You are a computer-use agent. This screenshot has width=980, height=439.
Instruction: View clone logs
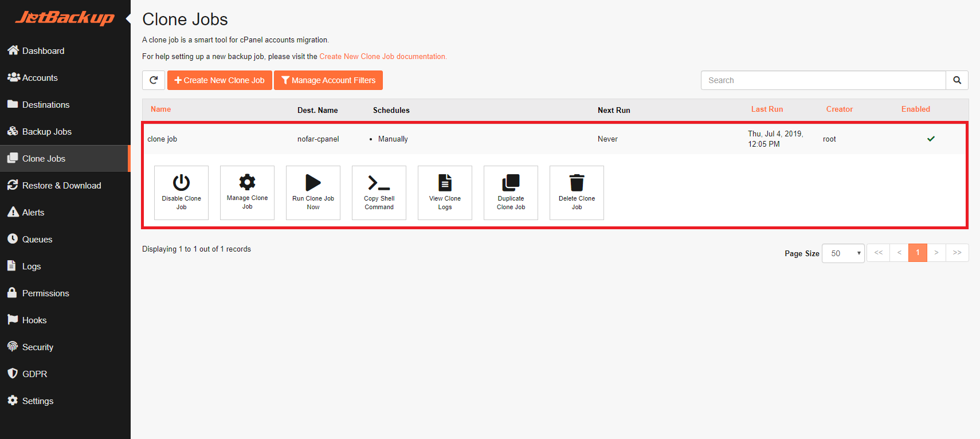(x=445, y=193)
